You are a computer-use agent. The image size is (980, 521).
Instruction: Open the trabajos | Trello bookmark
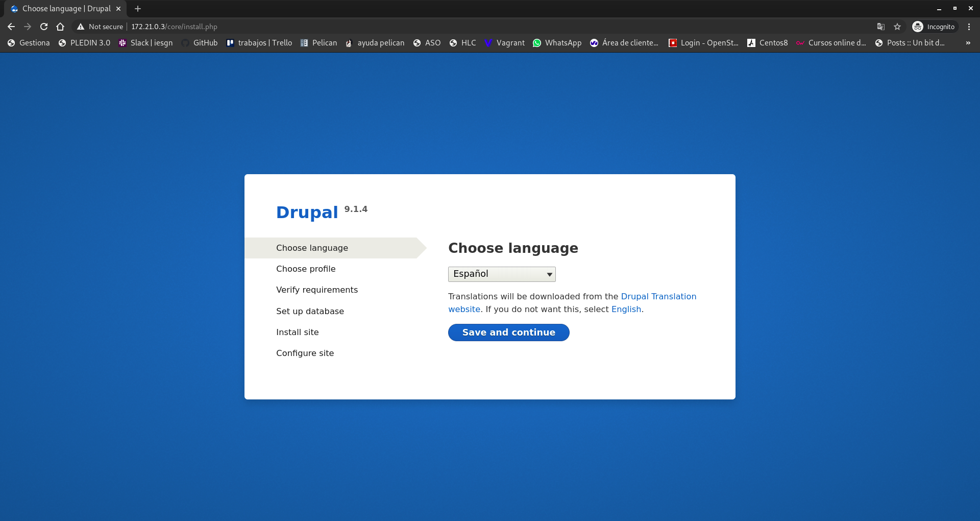(x=259, y=43)
